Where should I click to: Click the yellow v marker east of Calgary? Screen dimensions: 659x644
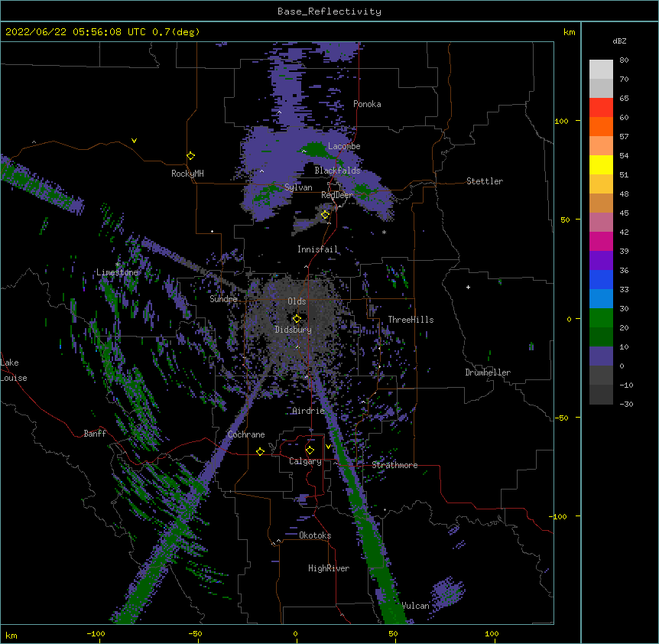pyautogui.click(x=328, y=447)
